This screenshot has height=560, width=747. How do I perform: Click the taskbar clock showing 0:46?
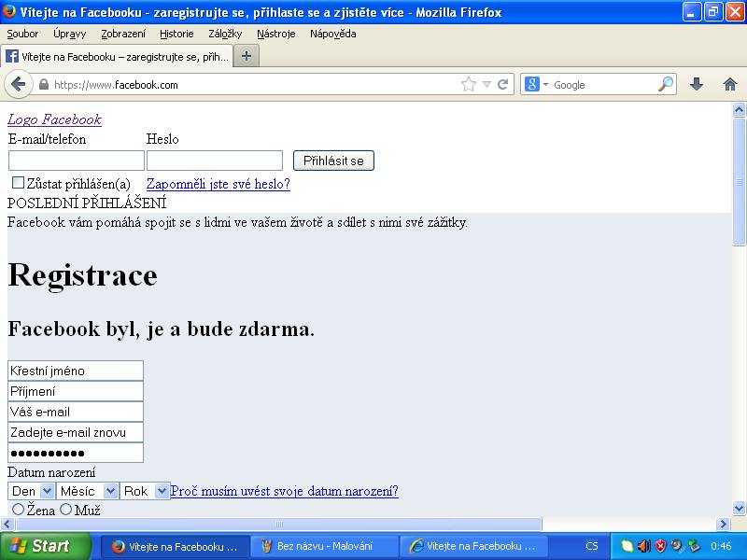(721, 546)
